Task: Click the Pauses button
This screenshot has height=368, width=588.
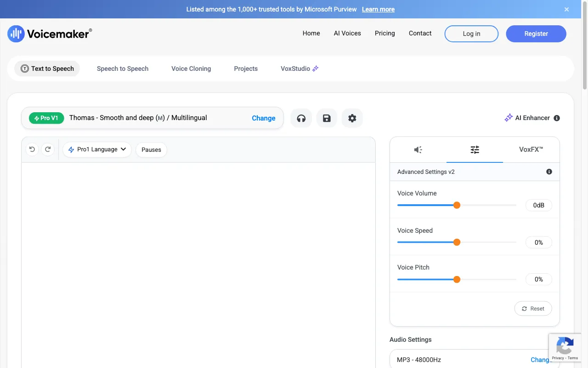Action: point(151,149)
